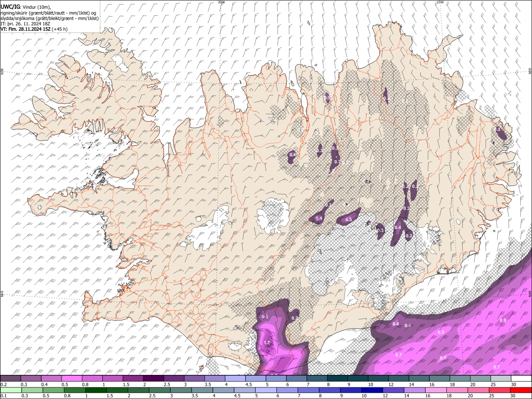This screenshot has width=532, height=399.
Task: Click the 4–4.5 lavender swatch, top legend row
Action: 235,379
